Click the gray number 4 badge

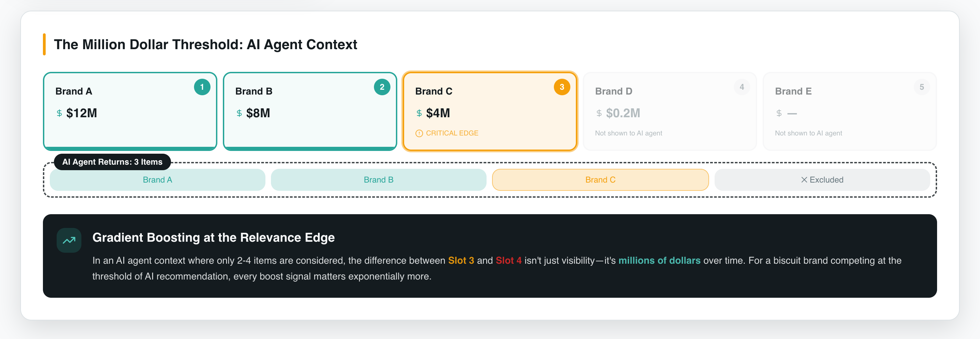pyautogui.click(x=741, y=87)
